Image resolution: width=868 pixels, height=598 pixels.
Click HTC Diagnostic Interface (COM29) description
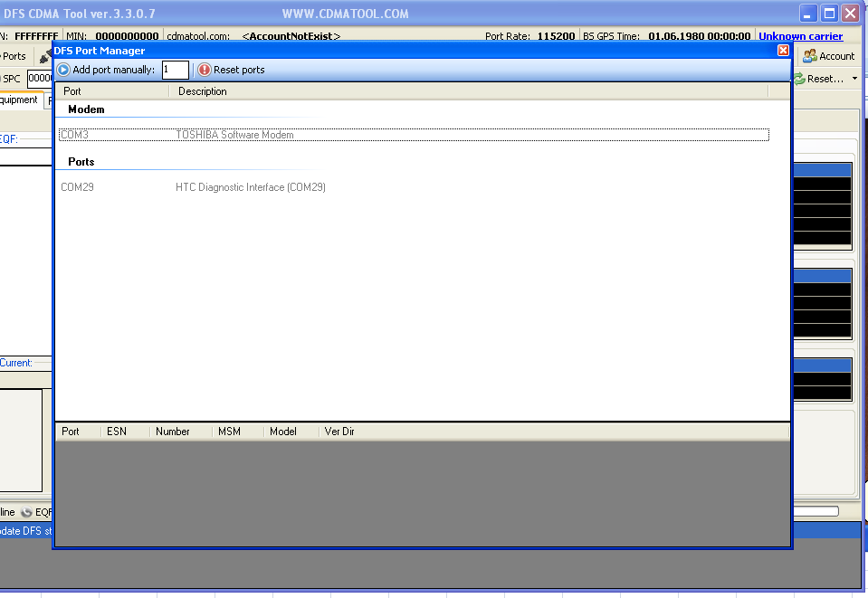[250, 187]
